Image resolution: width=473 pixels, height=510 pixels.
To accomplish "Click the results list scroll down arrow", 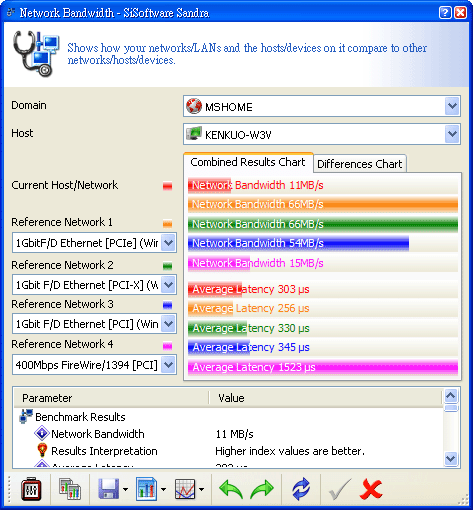I will point(451,459).
